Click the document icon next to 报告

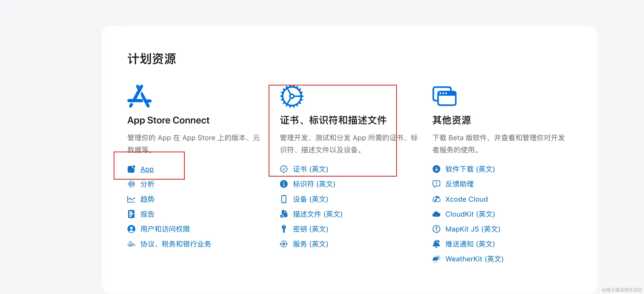coord(131,214)
